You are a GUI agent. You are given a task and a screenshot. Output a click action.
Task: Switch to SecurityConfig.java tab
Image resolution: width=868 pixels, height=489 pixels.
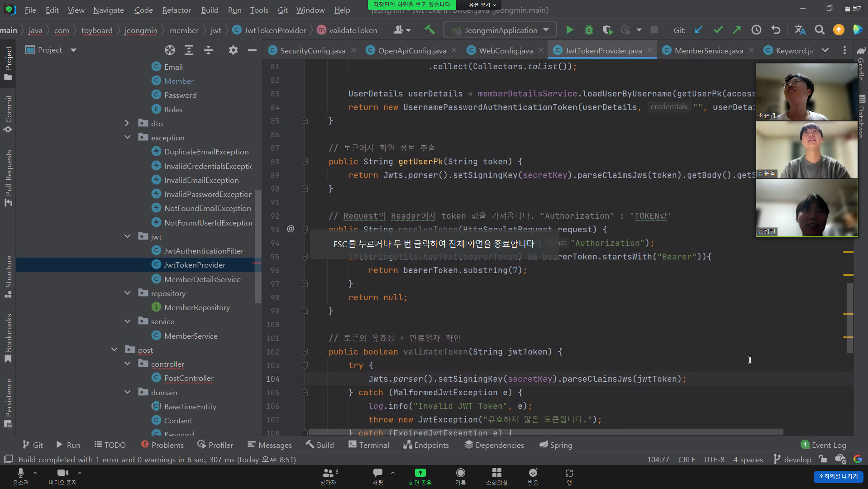click(312, 51)
